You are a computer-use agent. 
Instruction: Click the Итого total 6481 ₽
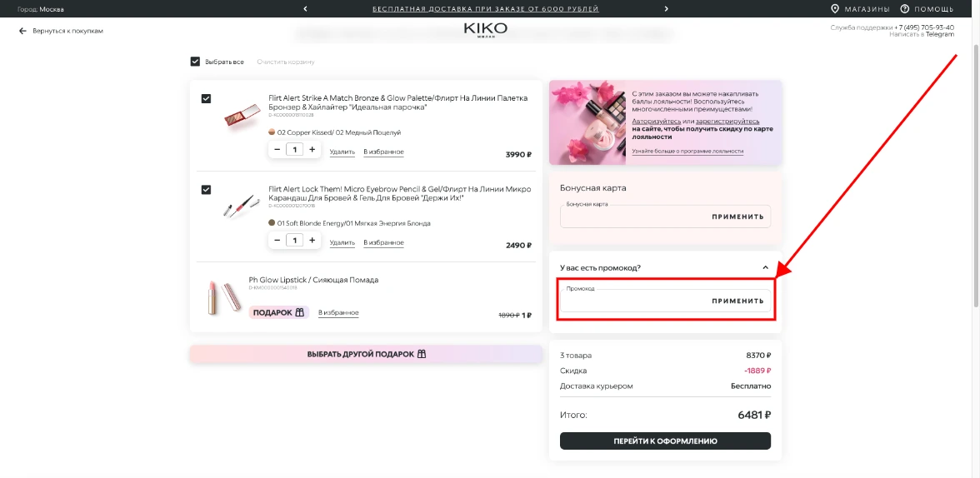tap(754, 415)
